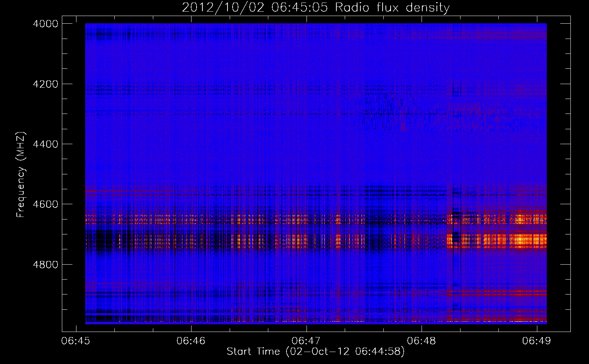
Task: Click the 'Start Time (02-Oct-12 06:44:58)' axis label
Action: [316, 352]
